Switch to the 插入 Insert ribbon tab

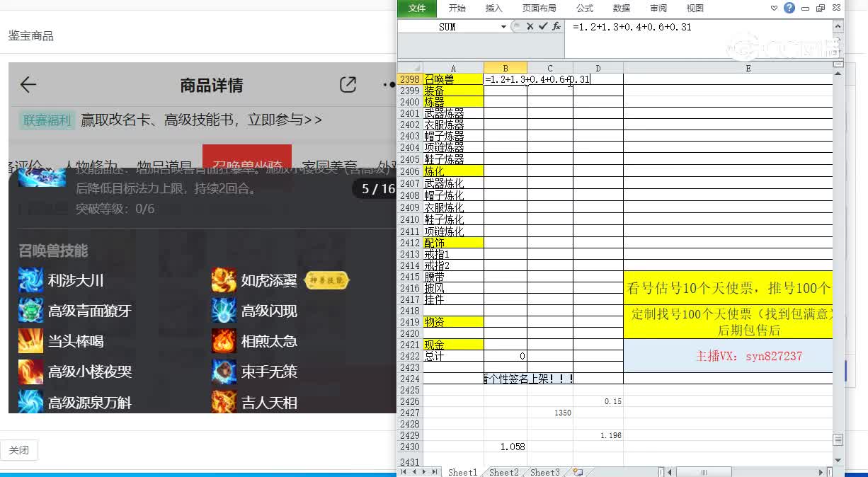pyautogui.click(x=494, y=8)
